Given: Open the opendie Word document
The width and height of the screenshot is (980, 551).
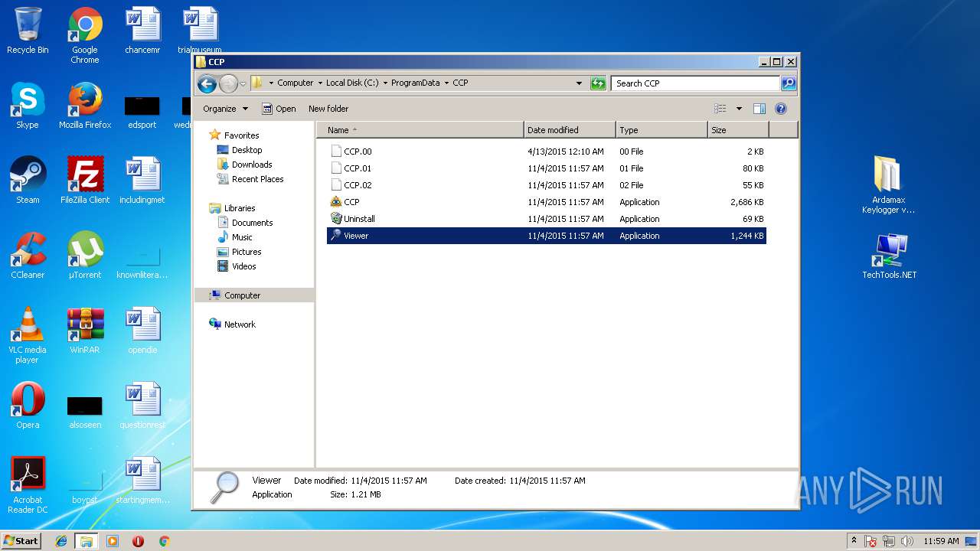Looking at the screenshot, I should coord(142,331).
